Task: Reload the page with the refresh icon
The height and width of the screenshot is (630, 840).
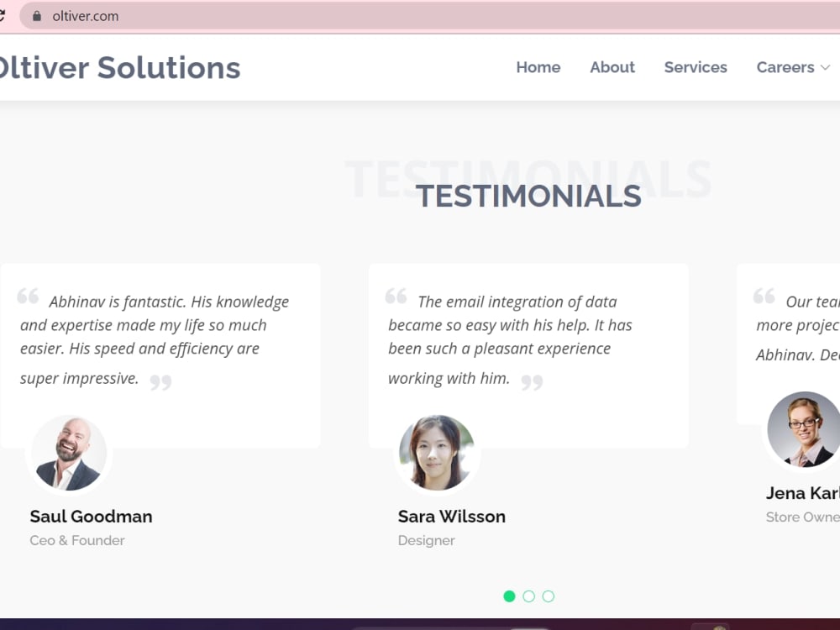Action: click(2, 15)
